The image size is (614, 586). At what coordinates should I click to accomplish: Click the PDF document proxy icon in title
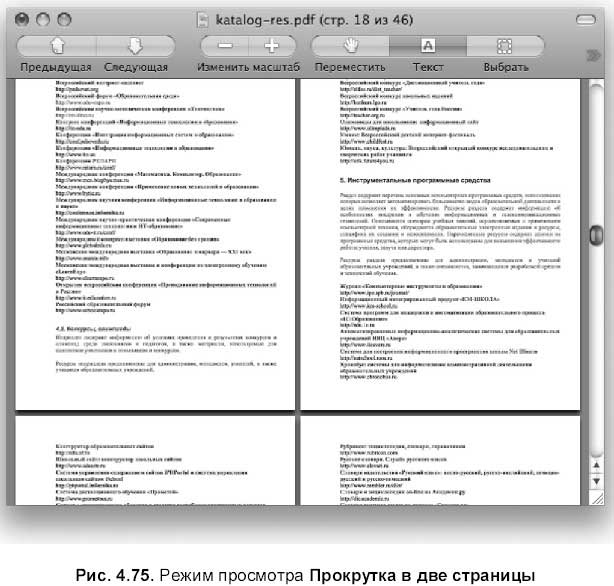[x=203, y=20]
